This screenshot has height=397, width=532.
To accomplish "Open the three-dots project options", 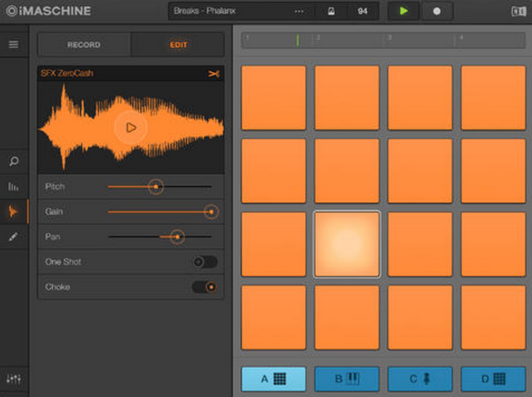I will tap(299, 11).
